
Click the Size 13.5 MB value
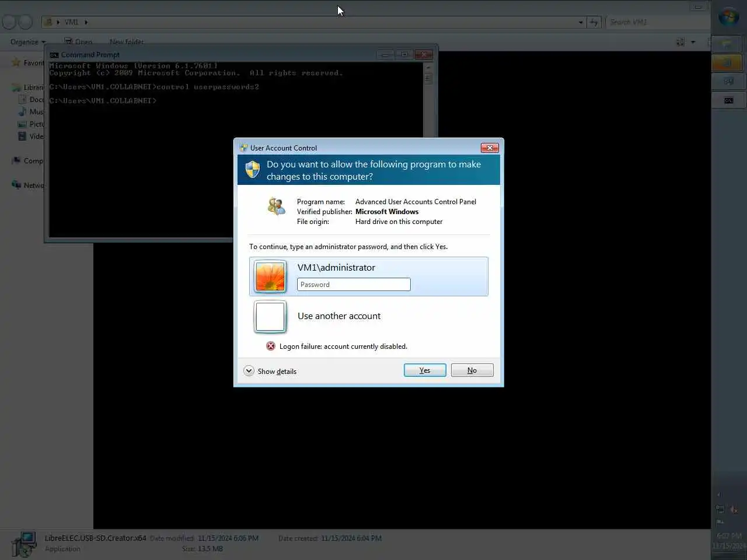pyautogui.click(x=210, y=549)
